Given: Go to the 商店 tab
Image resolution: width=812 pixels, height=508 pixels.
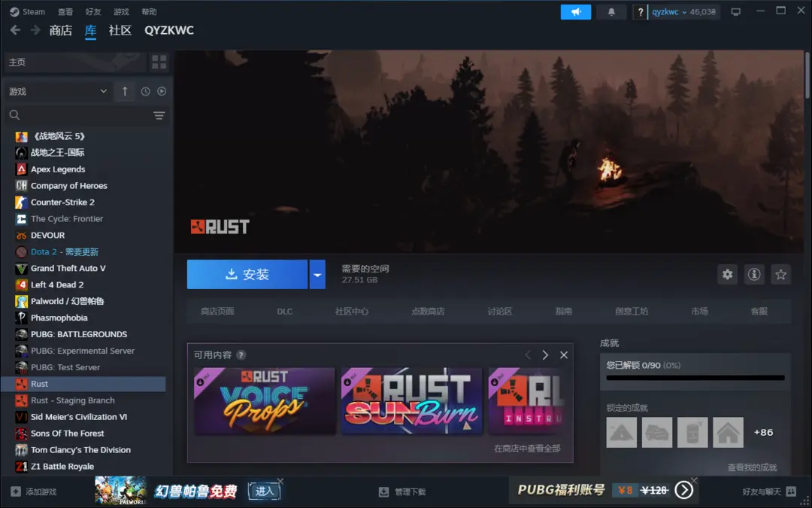Looking at the screenshot, I should tap(61, 31).
